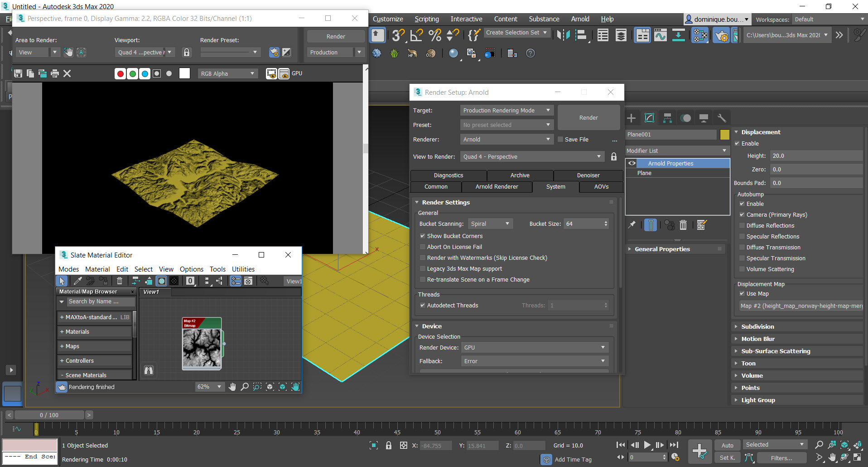Pin the modifier stack with the pushpin icon
Viewport: 868px width, 467px height.
(632, 225)
